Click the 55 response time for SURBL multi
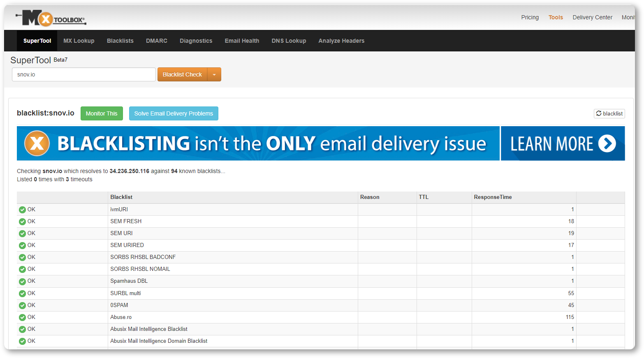 tap(571, 293)
